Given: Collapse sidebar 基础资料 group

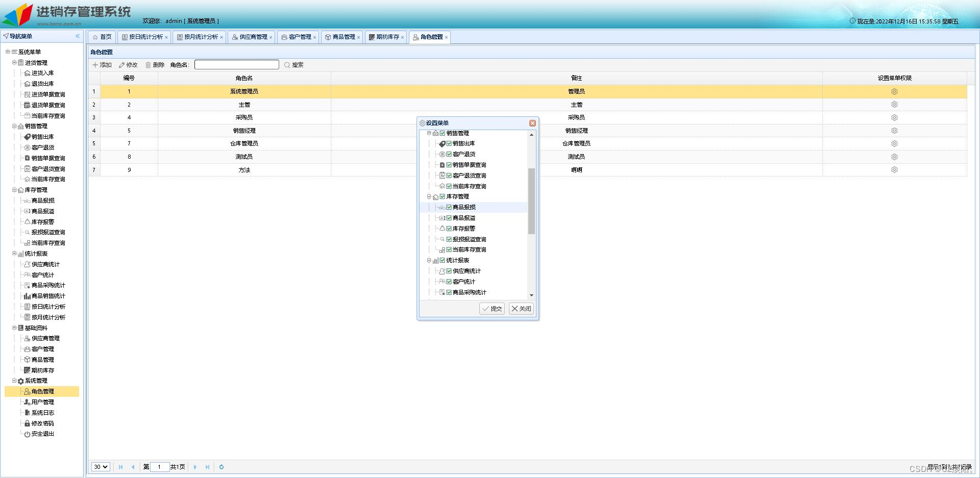Looking at the screenshot, I should [14, 328].
